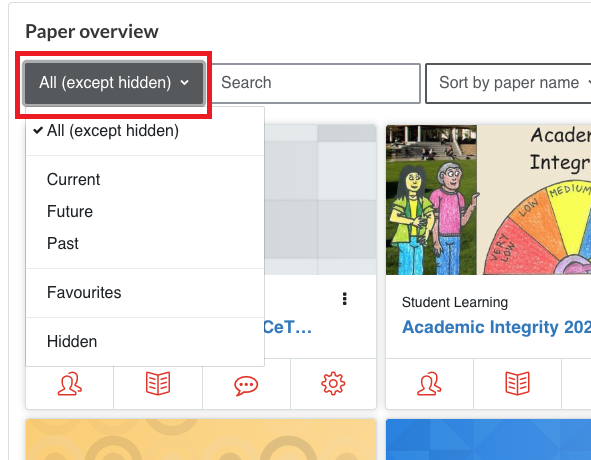Open settings gear icon on first paper card
Screen dimensions: 591x460
click(333, 384)
